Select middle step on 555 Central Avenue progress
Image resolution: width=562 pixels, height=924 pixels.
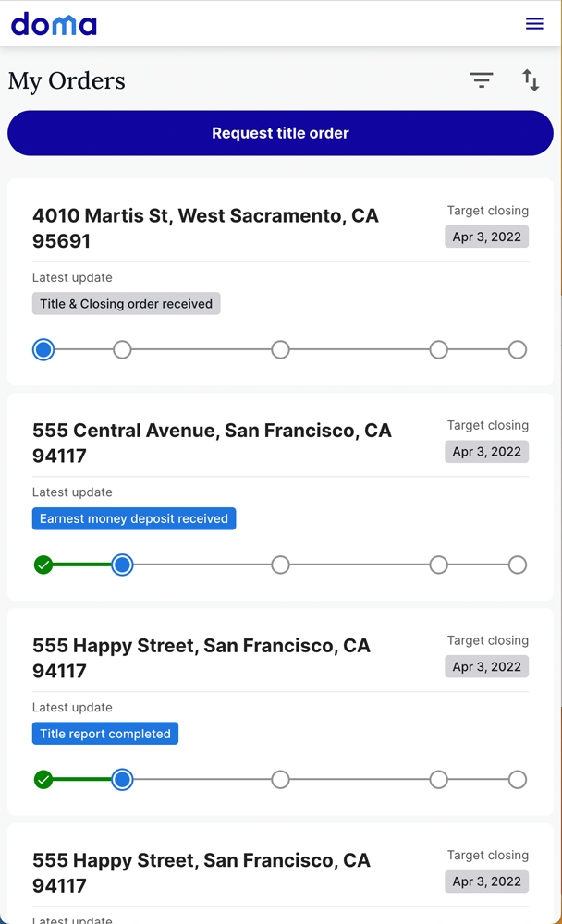280,565
